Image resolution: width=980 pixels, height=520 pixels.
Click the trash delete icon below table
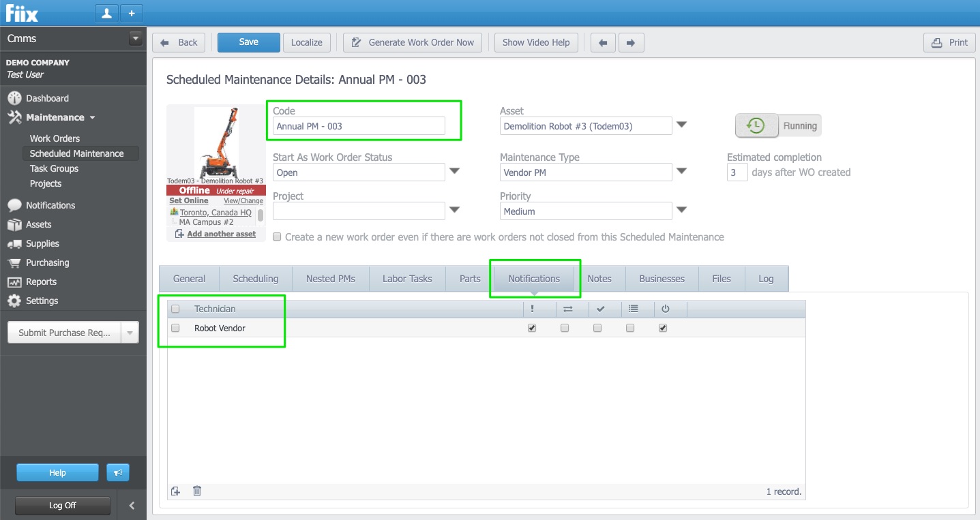click(x=197, y=491)
